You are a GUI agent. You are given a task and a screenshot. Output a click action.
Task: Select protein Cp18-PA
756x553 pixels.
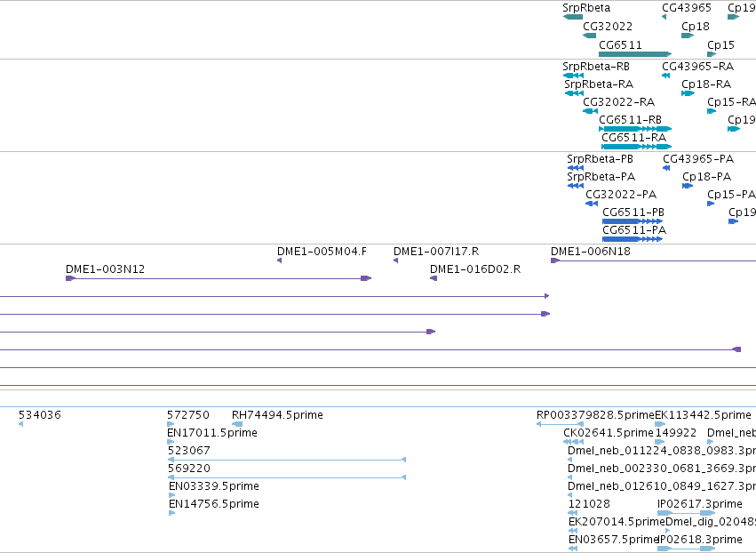pos(707,177)
